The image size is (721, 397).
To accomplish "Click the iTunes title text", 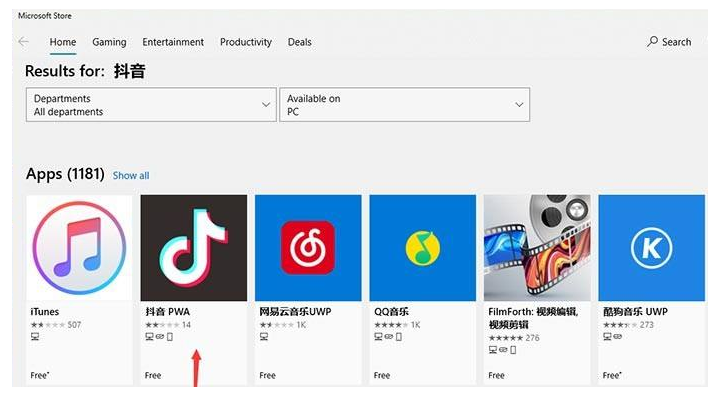I will 45,311.
